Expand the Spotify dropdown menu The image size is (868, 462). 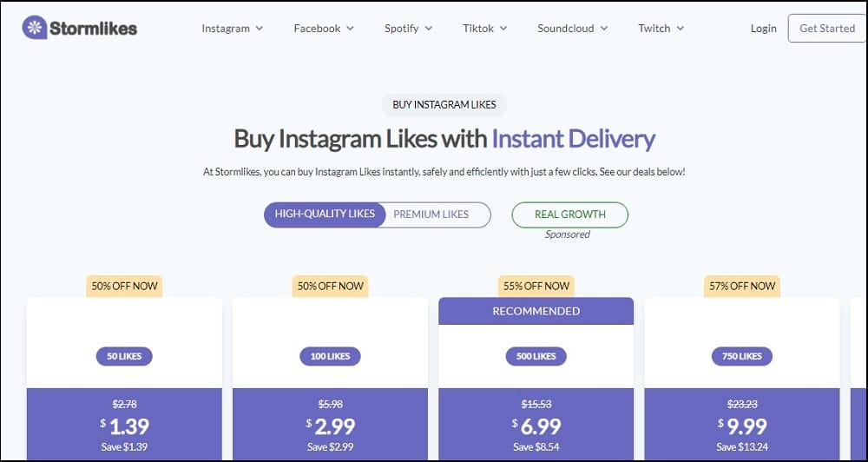coord(409,29)
